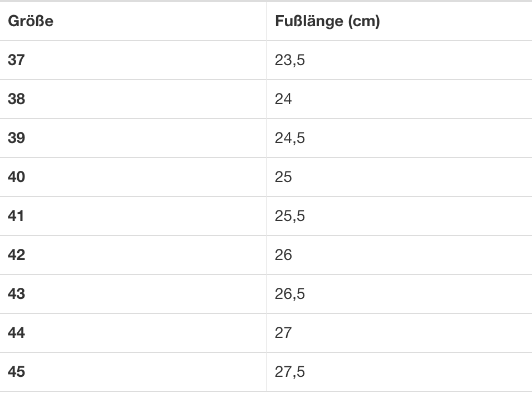This screenshot has width=532, height=393.
Task: Select size 41 in the table
Action: point(17,216)
